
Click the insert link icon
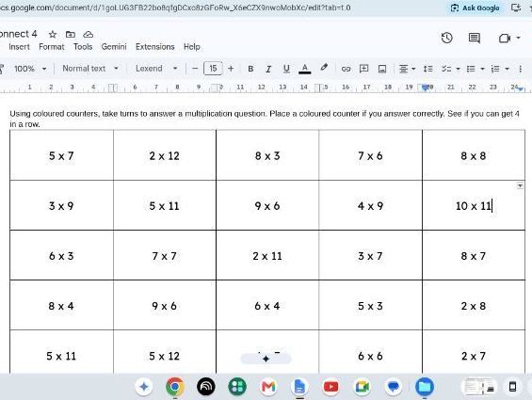[x=346, y=69]
